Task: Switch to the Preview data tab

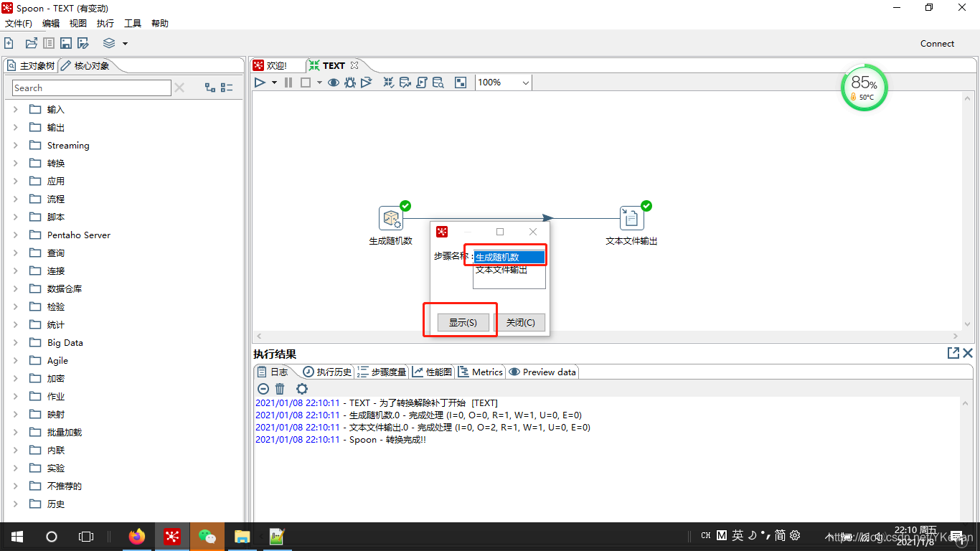Action: click(542, 372)
